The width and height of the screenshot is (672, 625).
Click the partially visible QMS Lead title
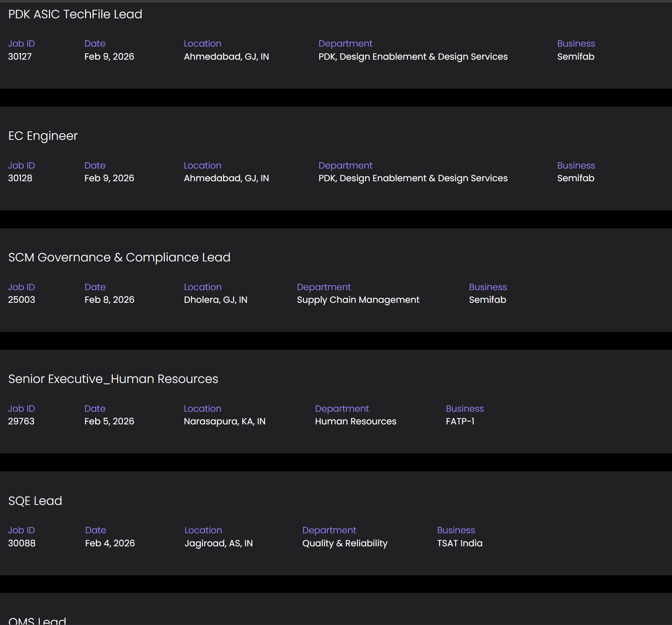[37, 621]
